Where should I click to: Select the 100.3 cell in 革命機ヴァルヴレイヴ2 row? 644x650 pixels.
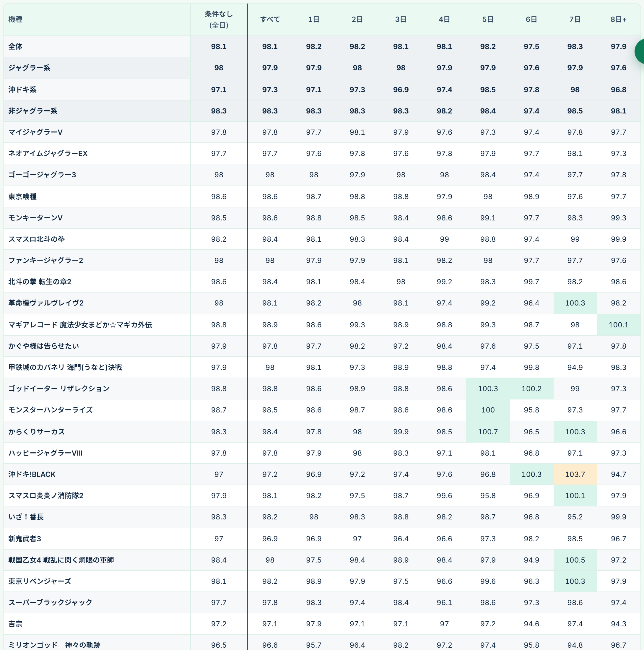[x=575, y=303]
